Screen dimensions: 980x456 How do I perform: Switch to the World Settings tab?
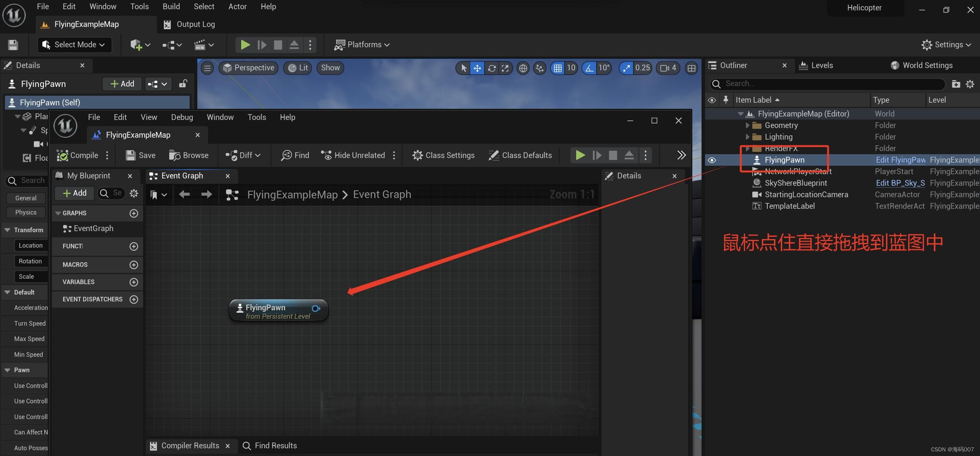[922, 65]
